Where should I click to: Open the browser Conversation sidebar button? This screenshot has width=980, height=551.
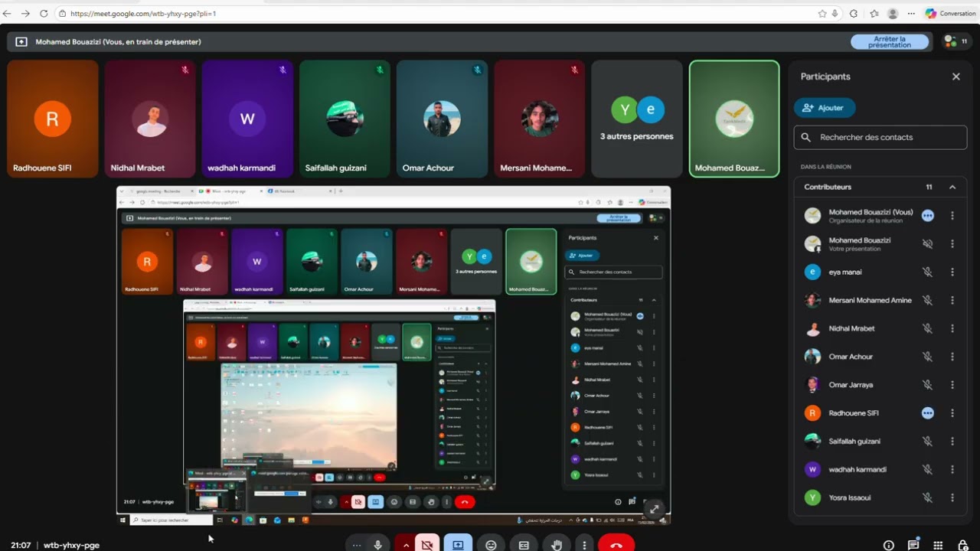(x=950, y=14)
